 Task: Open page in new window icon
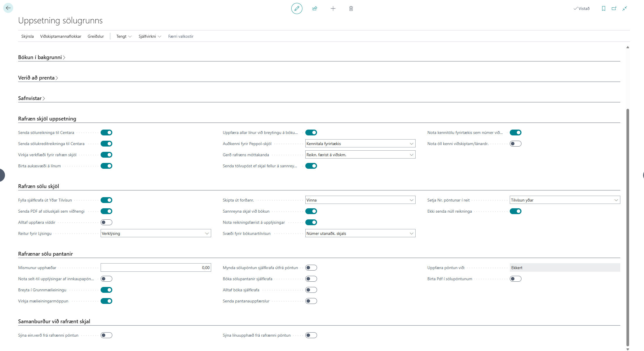click(x=614, y=8)
